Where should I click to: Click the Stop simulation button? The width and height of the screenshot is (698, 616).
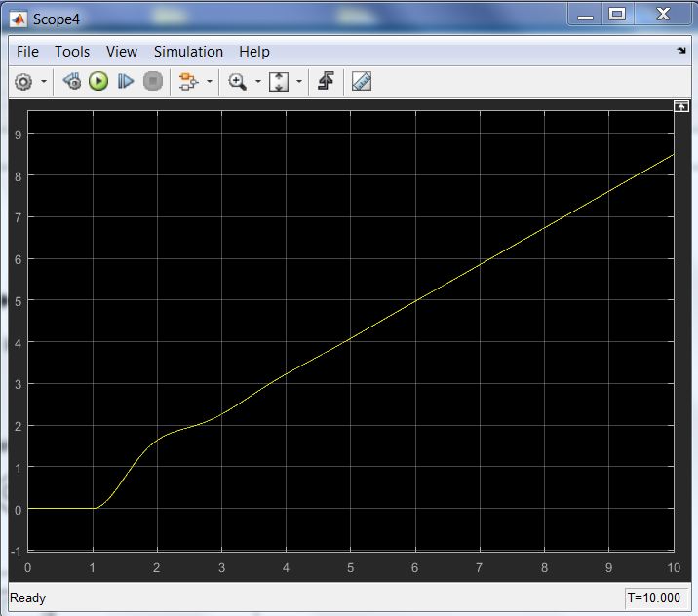(x=153, y=82)
